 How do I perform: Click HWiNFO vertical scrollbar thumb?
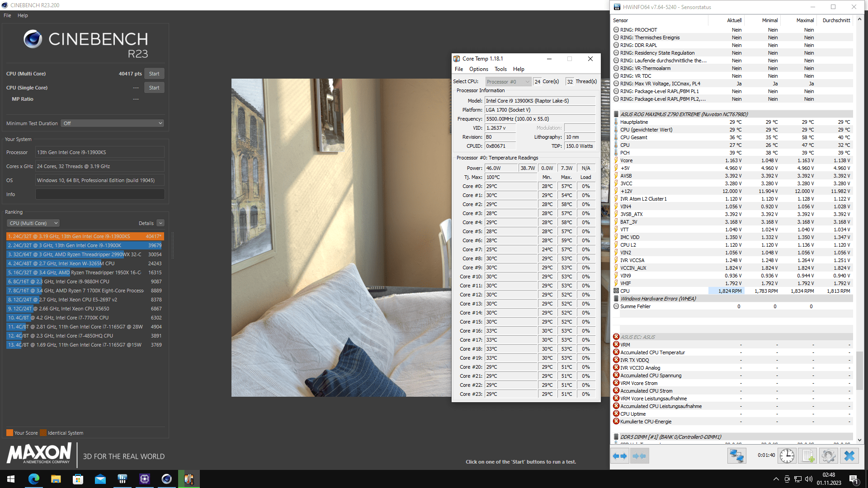coord(859,371)
